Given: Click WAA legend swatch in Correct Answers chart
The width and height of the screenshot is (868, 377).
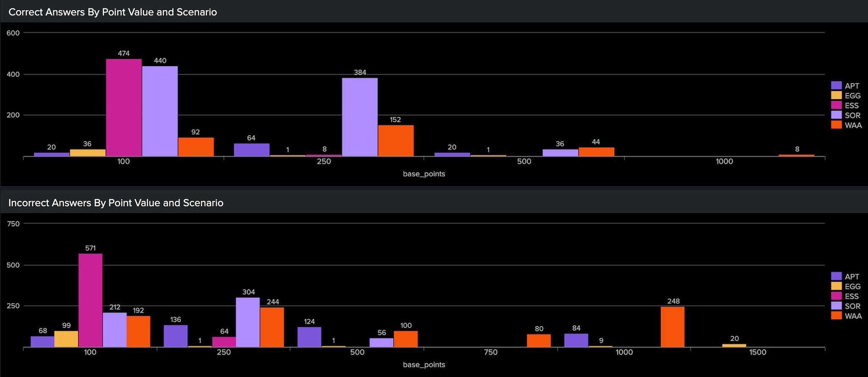Looking at the screenshot, I should [836, 125].
